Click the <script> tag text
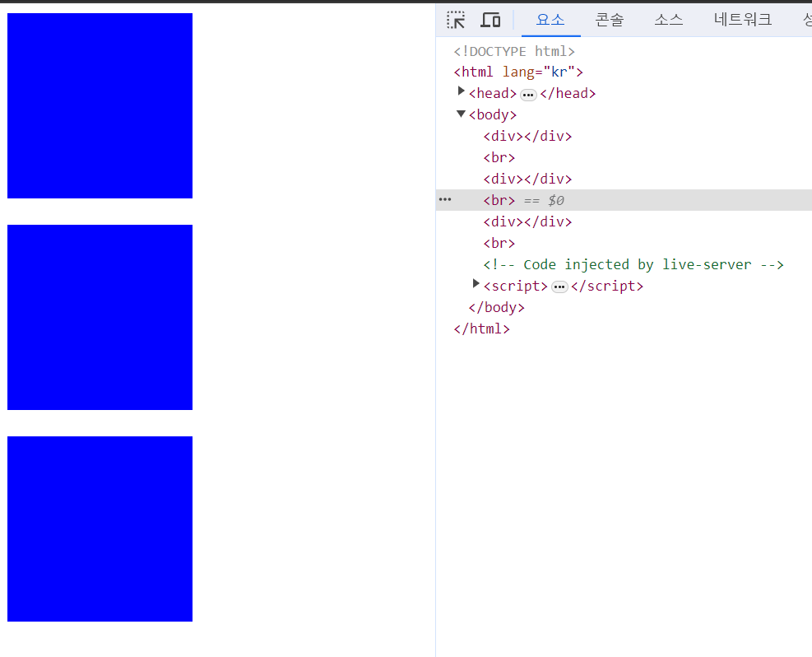The width and height of the screenshot is (812, 657). [515, 286]
